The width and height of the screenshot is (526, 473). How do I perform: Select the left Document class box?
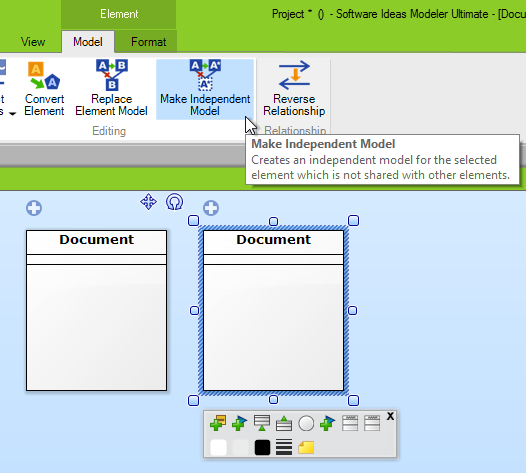pyautogui.click(x=97, y=310)
